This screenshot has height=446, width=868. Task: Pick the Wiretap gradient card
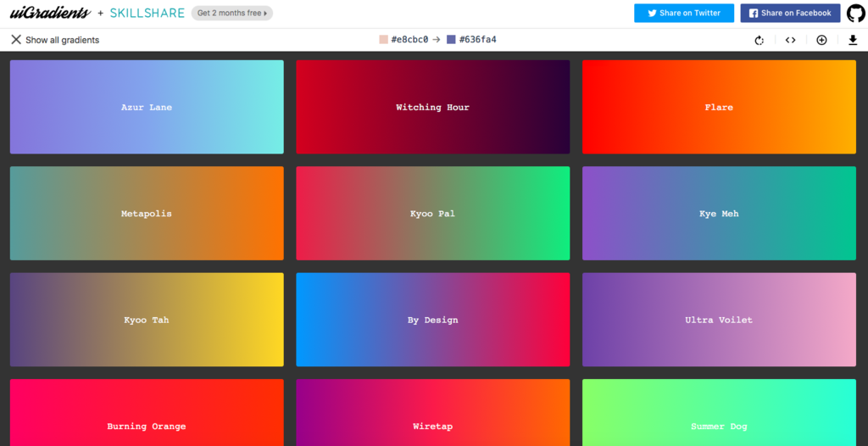[433, 413]
